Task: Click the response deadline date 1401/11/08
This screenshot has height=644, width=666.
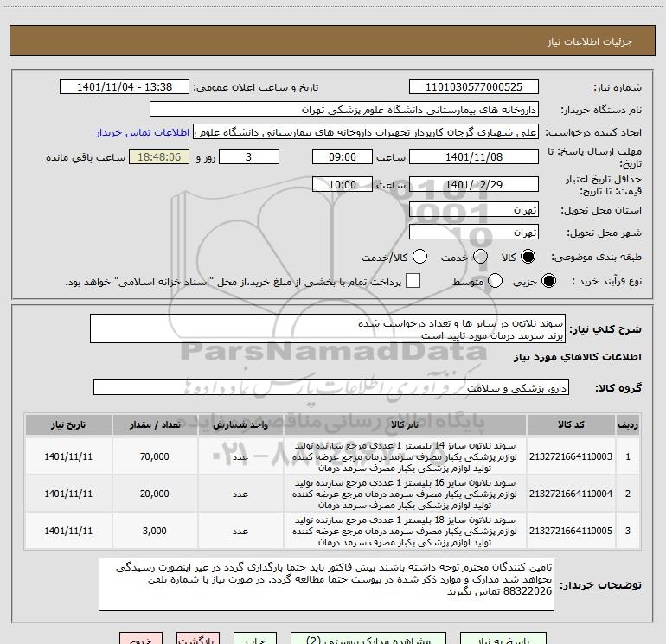Action: tap(474, 156)
